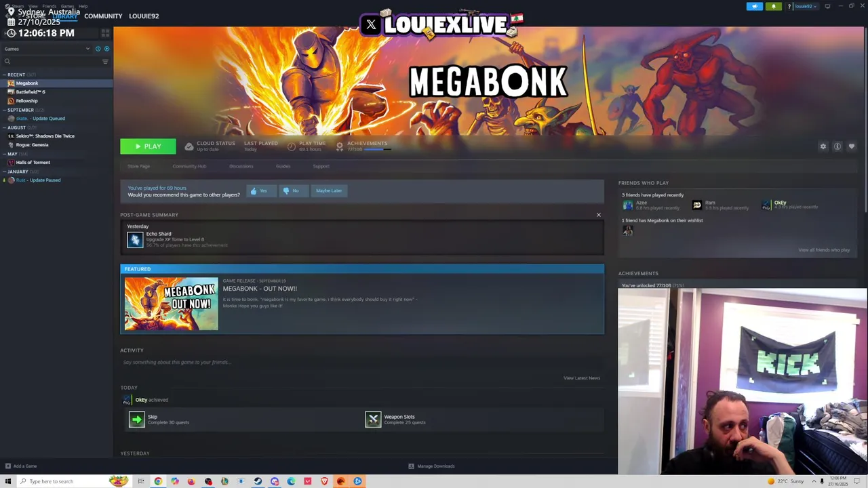The width and height of the screenshot is (868, 488).
Task: Open the Discussions link
Action: click(x=241, y=166)
